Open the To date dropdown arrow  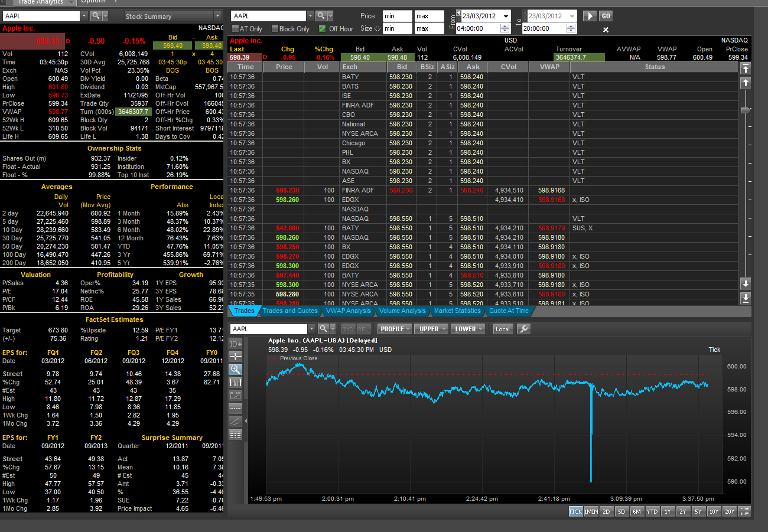(x=572, y=16)
